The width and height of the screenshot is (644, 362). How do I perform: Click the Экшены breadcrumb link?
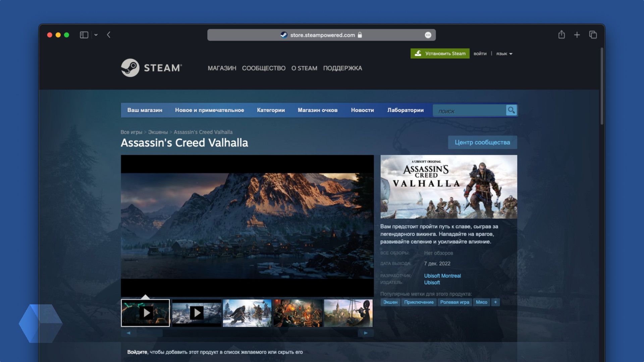(x=158, y=132)
